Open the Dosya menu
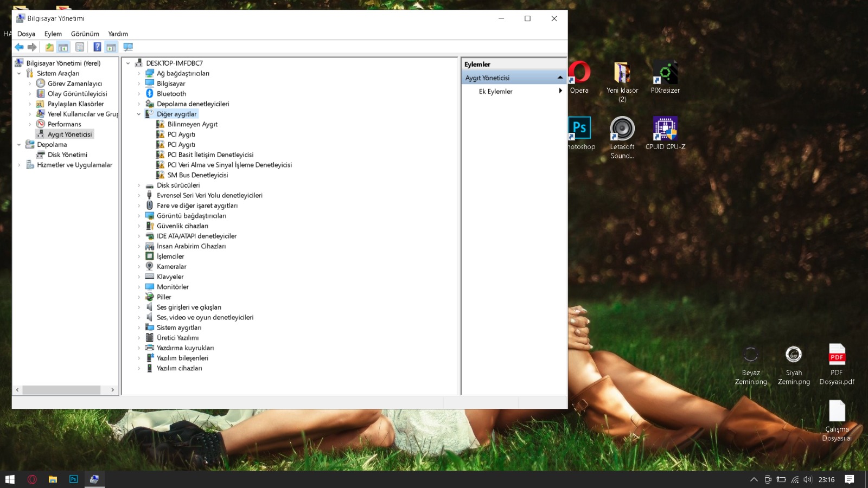The height and width of the screenshot is (488, 868). (x=26, y=34)
